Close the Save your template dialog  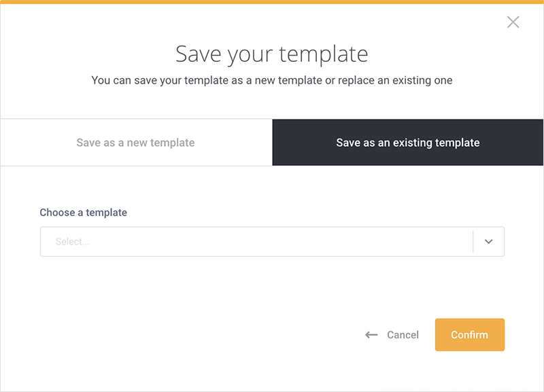(x=513, y=22)
